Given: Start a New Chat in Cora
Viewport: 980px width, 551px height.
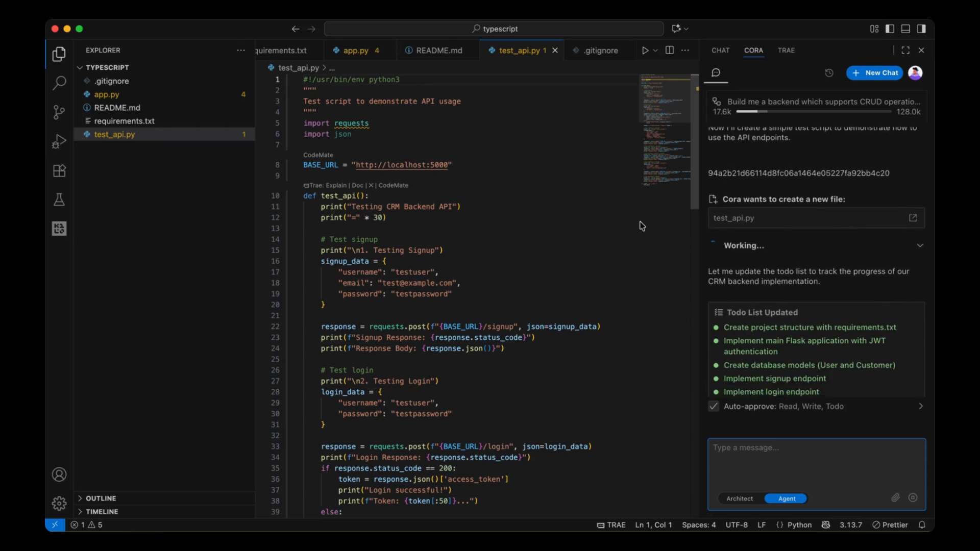Looking at the screenshot, I should (874, 73).
